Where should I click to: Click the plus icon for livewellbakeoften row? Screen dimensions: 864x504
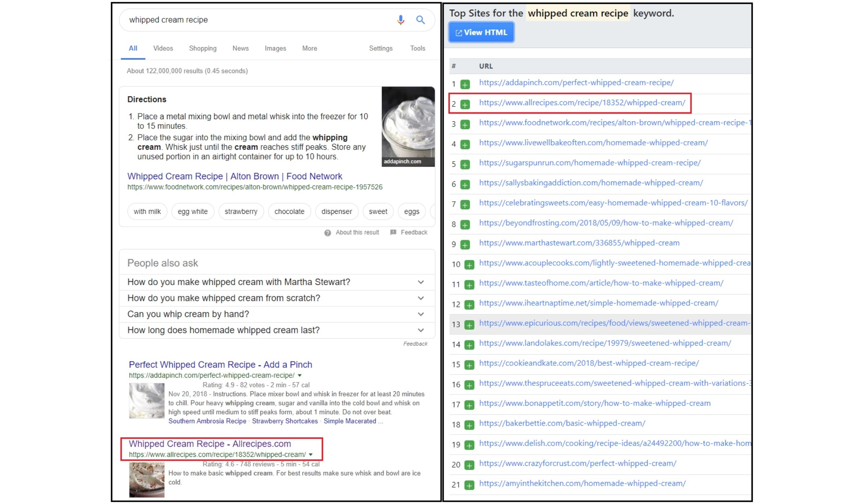coord(465,145)
